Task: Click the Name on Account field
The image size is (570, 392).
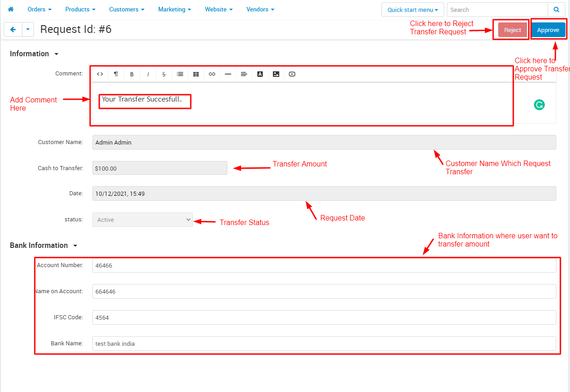Action: [324, 291]
